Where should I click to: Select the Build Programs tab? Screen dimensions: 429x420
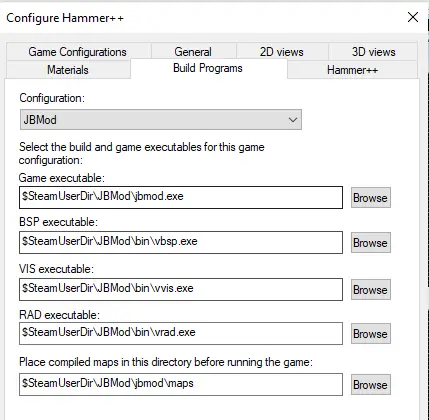[208, 68]
